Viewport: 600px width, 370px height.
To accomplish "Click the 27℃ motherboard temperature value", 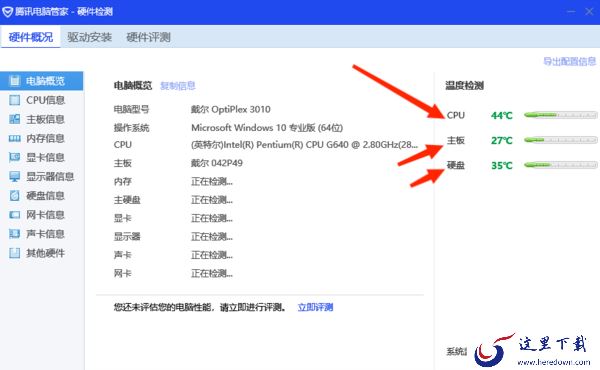I will click(502, 140).
